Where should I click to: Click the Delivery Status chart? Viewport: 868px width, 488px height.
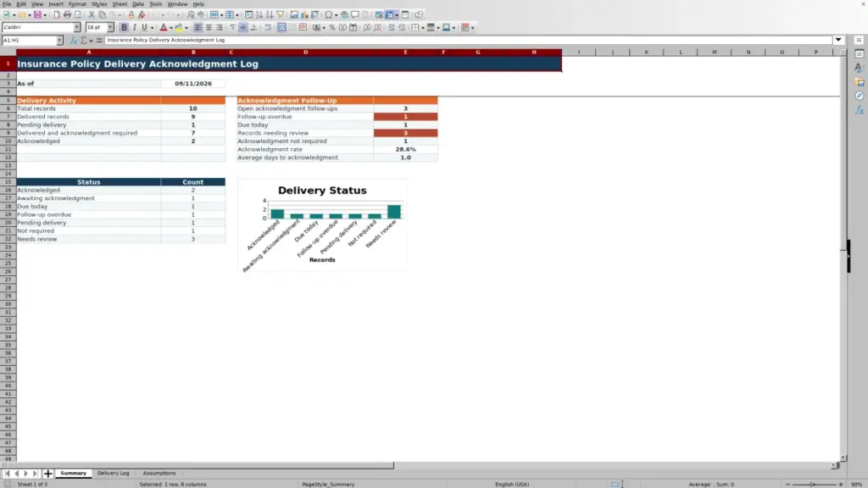pyautogui.click(x=322, y=225)
